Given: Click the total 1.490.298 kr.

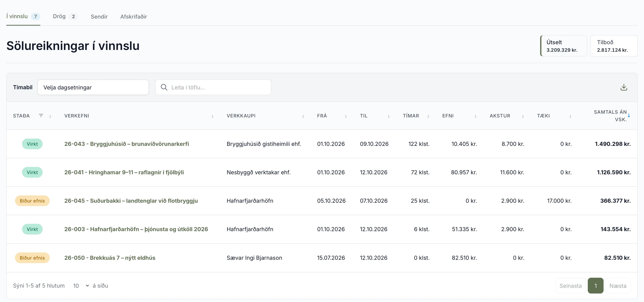Looking at the screenshot, I should point(613,144).
